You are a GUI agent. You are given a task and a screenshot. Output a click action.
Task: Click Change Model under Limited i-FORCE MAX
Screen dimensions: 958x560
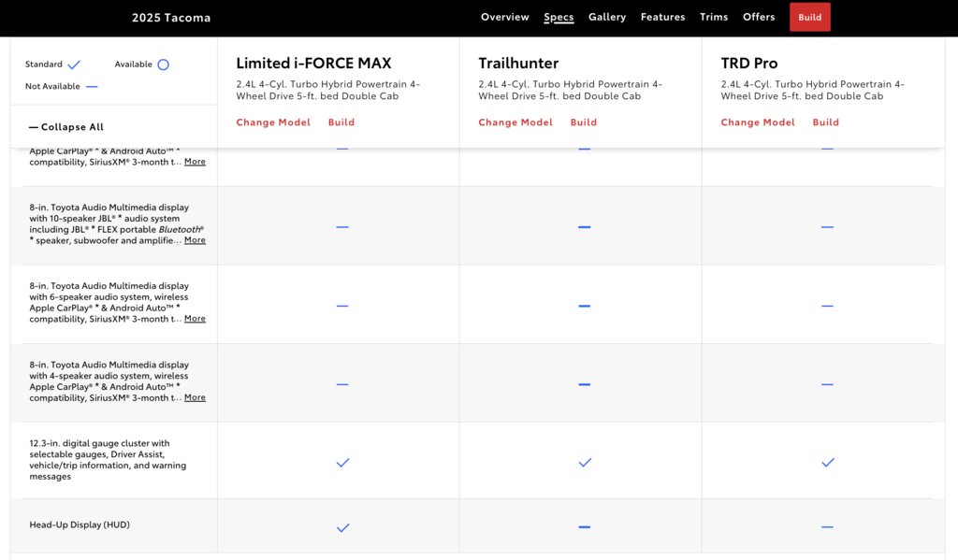(x=273, y=122)
